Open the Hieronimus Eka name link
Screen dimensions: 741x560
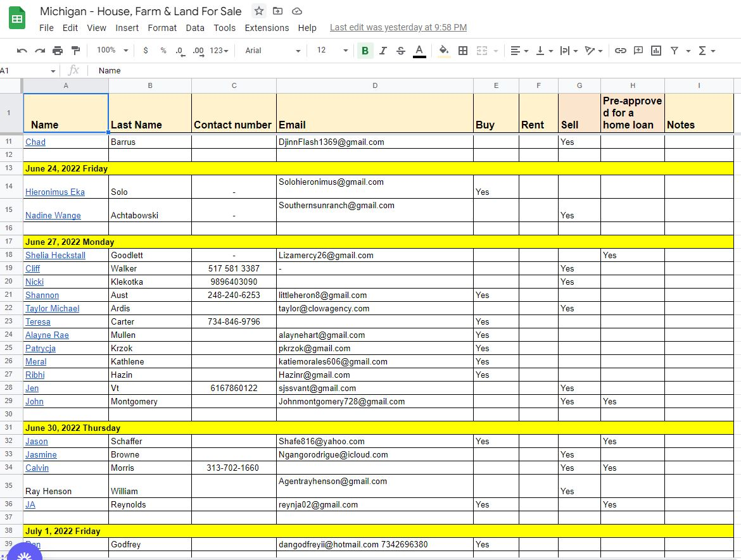55,192
